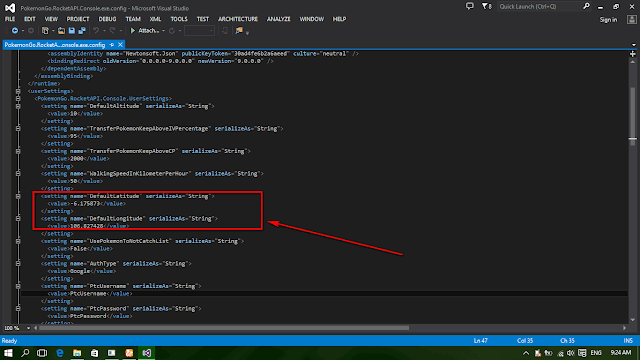Click the horizontal scrollbar thumb
This screenshot has width=640, height=360.
coord(224,328)
